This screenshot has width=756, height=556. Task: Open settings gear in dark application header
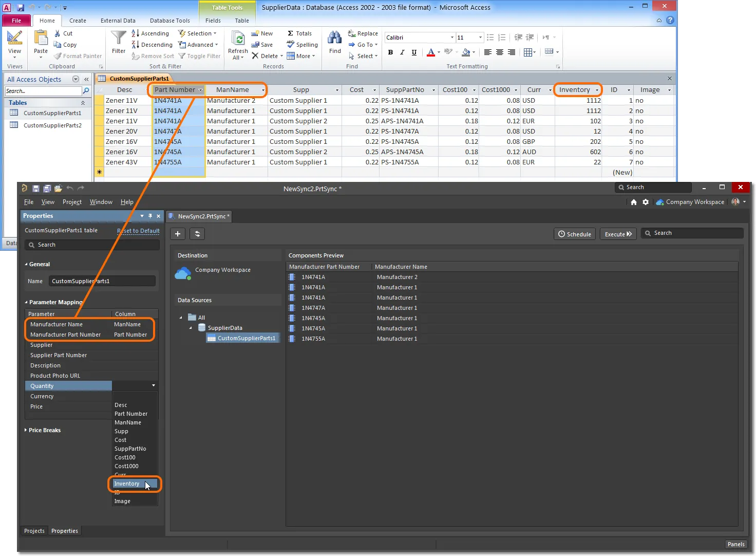click(x=646, y=202)
